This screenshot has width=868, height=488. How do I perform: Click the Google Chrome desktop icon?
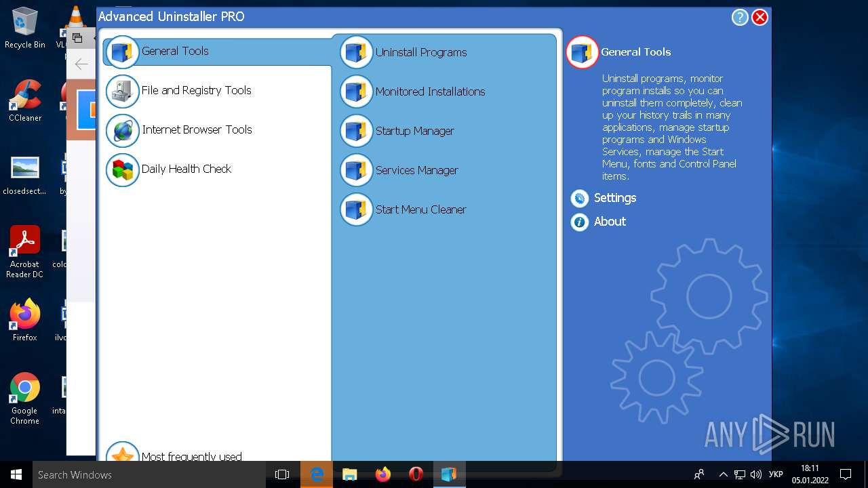coord(25,399)
